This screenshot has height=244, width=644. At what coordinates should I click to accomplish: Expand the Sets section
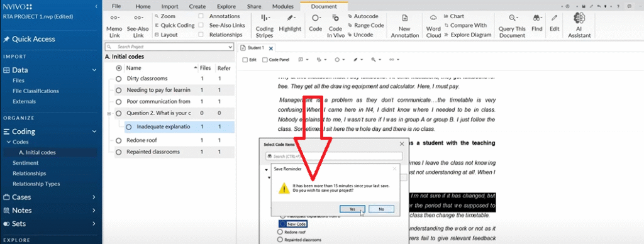95,224
